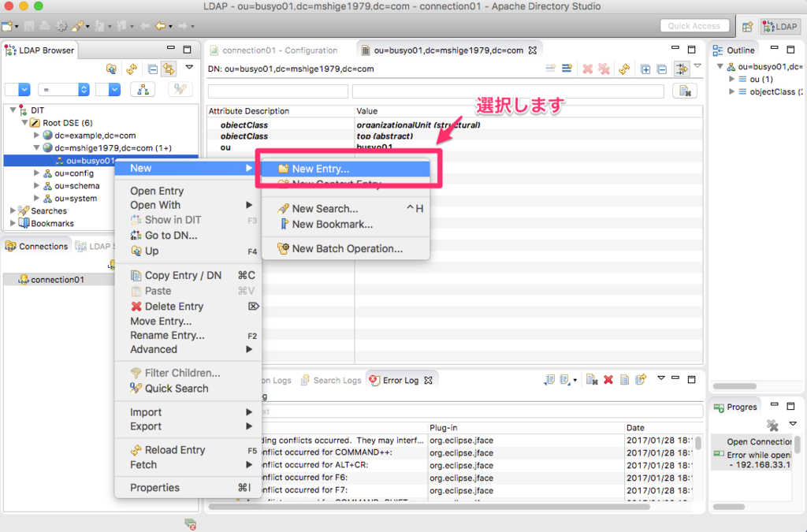Switch to the Connections tab

coord(36,246)
